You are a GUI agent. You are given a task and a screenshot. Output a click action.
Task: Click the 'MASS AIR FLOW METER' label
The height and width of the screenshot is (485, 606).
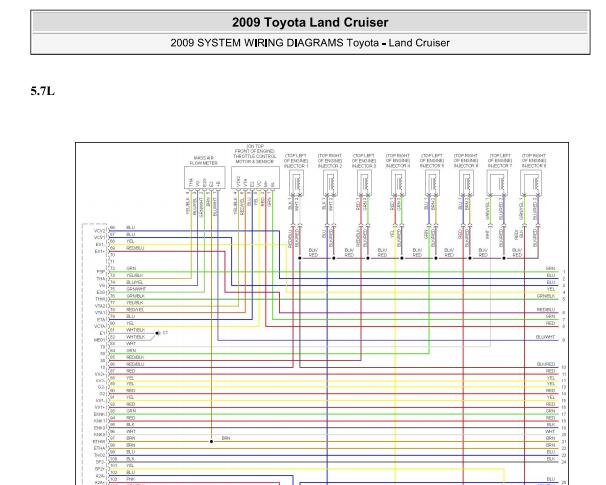[204, 160]
